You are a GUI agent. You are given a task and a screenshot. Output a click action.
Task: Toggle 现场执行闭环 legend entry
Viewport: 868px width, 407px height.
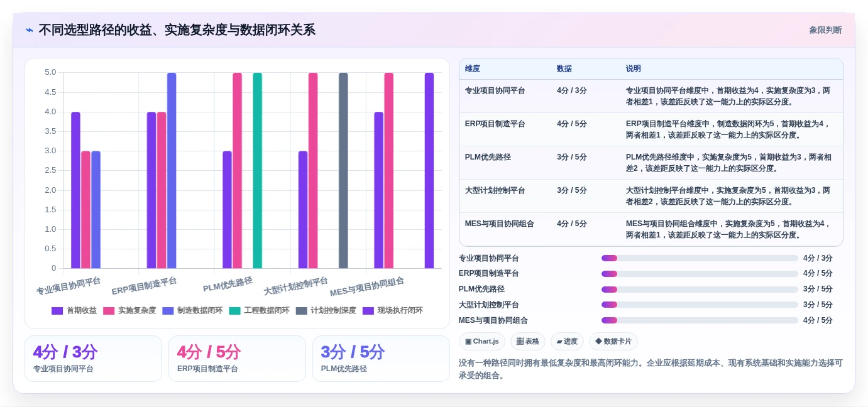(x=392, y=310)
